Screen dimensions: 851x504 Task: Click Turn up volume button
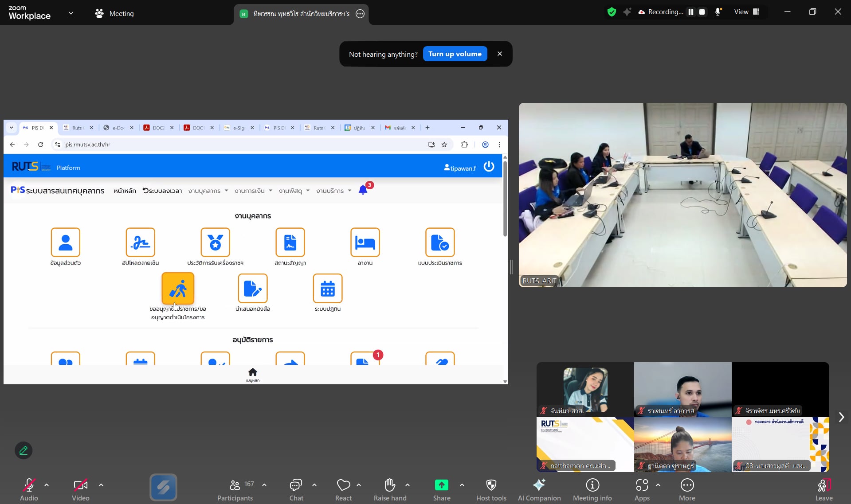pos(455,54)
